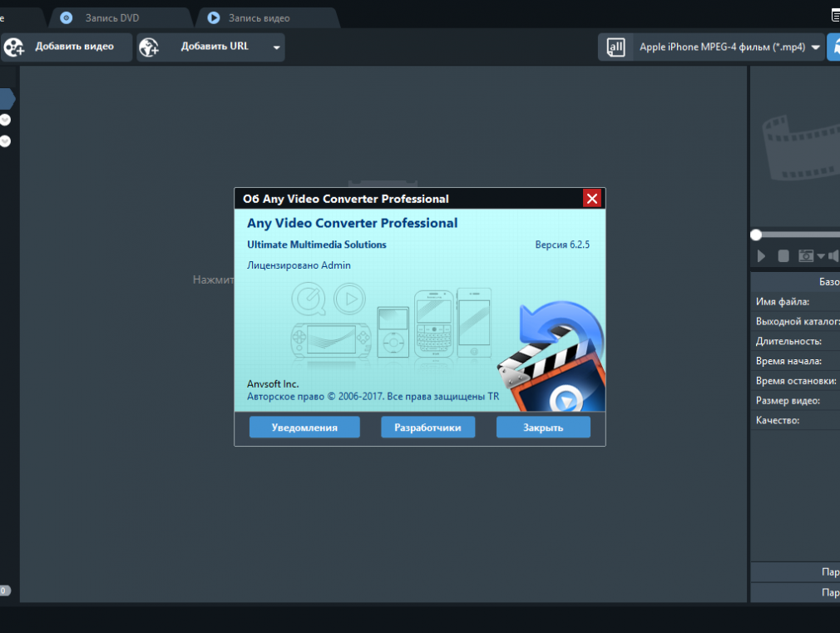Open Уведомления in the About dialog
This screenshot has height=633, width=840.
tap(304, 428)
